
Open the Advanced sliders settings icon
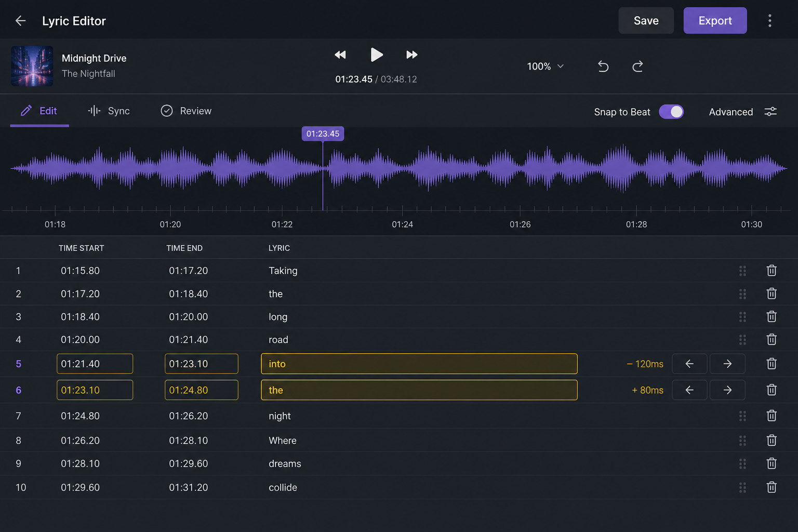click(x=770, y=112)
